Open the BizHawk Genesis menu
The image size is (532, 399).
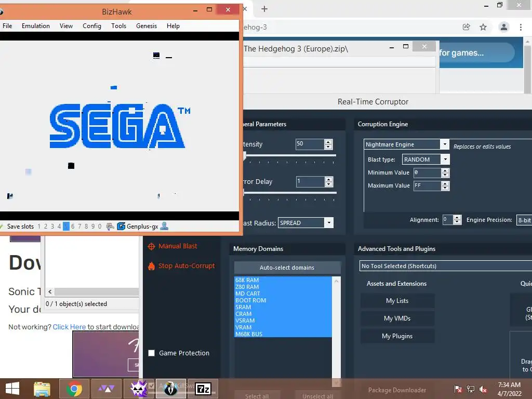pyautogui.click(x=147, y=26)
